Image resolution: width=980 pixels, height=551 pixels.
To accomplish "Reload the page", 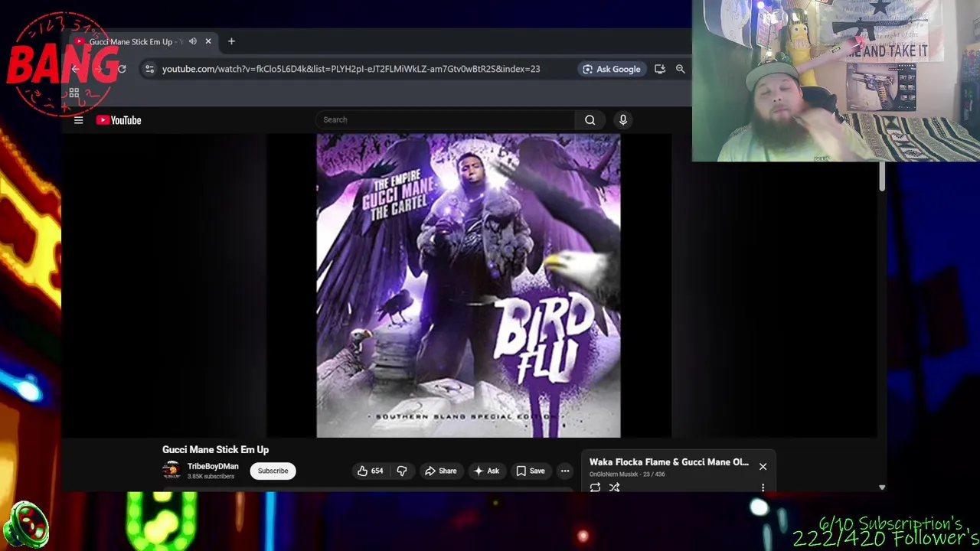I will (121, 69).
